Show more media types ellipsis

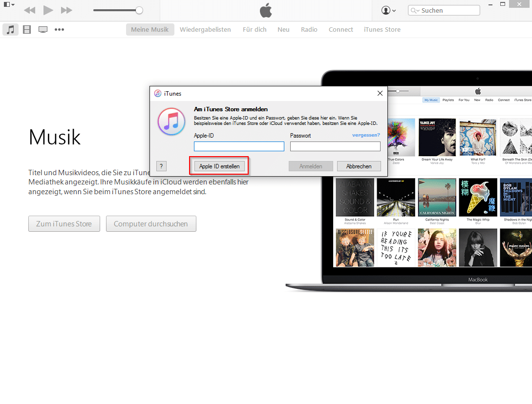[60, 29]
